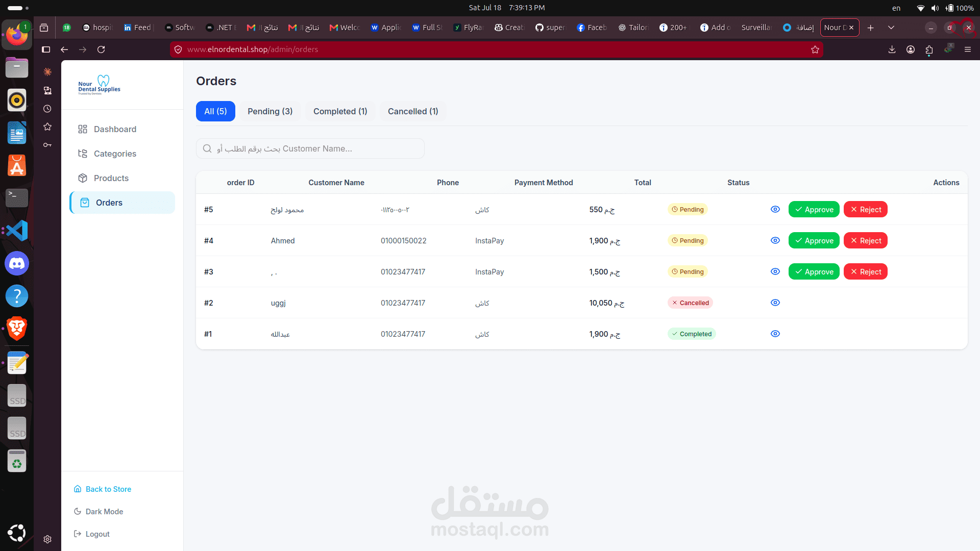The height and width of the screenshot is (551, 980).
Task: Reload the orders page
Action: click(x=101, y=49)
